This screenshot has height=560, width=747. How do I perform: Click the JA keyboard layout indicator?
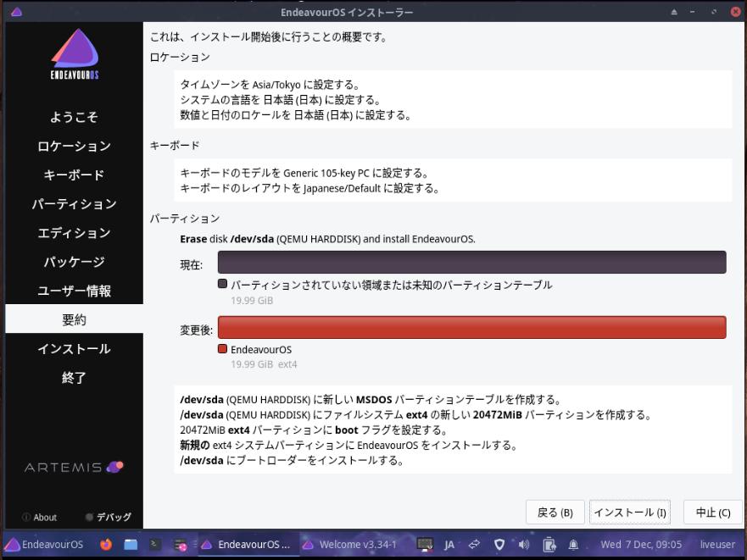(x=449, y=544)
